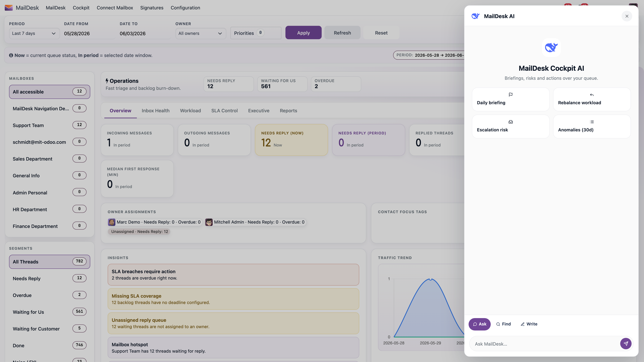Select the schmidt@mit-odoo.com mailbox
Screen dimensions: 644x362
click(49, 142)
